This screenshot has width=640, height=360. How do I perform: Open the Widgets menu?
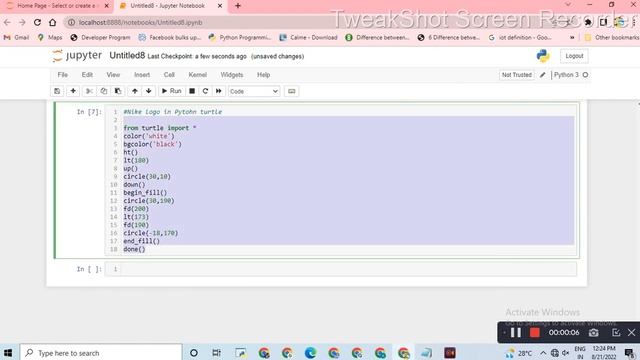tap(231, 75)
